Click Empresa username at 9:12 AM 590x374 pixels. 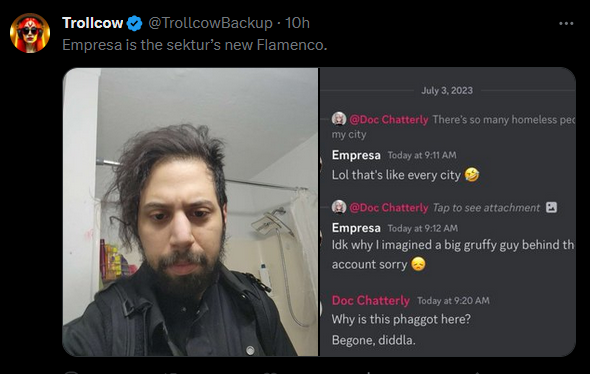point(356,228)
